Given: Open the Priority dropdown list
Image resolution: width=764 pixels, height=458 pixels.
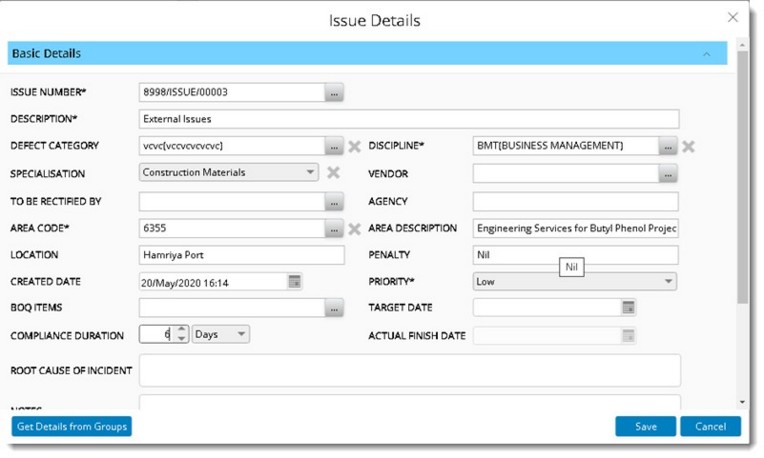Looking at the screenshot, I should [x=668, y=282].
